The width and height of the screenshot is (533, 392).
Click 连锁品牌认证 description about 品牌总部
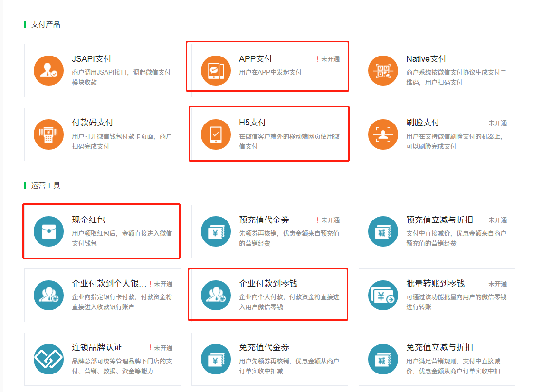coord(122,366)
